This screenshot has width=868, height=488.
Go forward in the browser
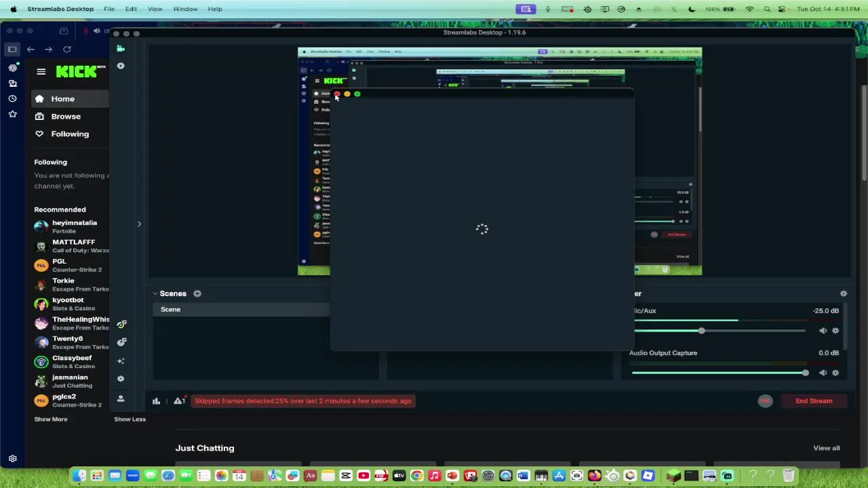point(48,49)
